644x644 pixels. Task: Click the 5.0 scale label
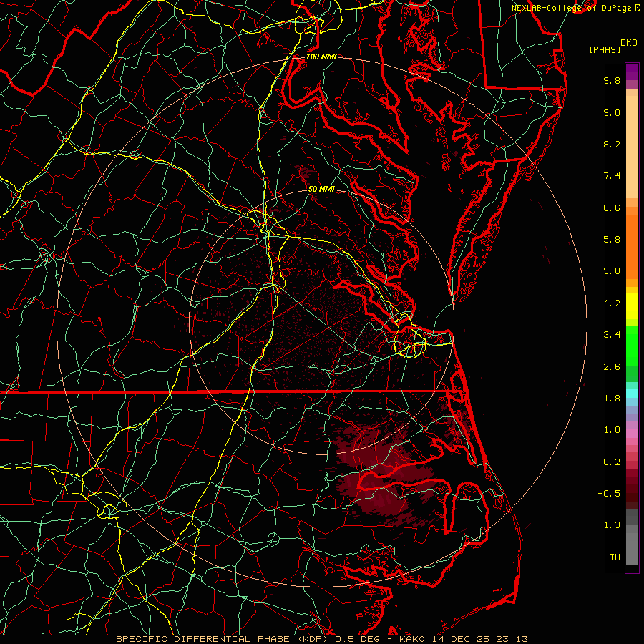pos(612,271)
